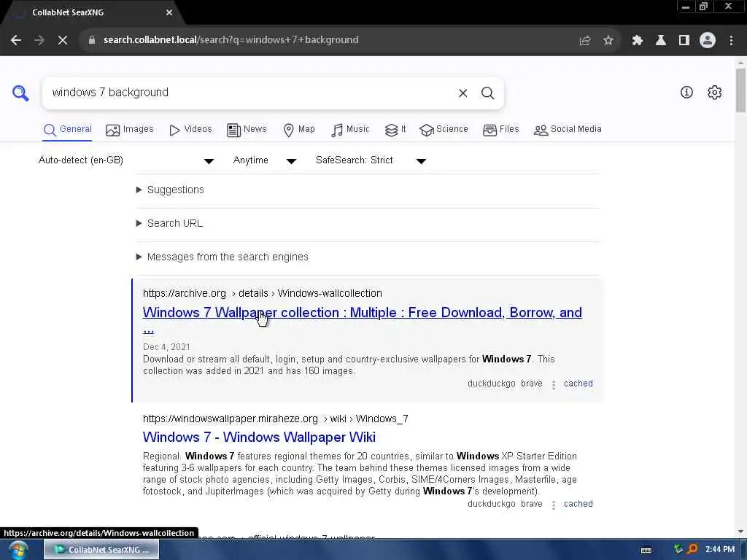Go back with browser back arrow
The image size is (747, 560).
(16, 40)
